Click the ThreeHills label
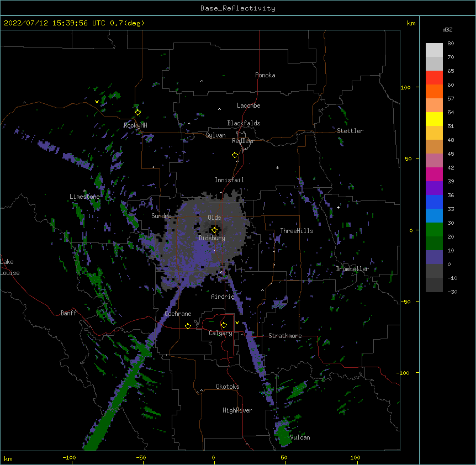This screenshot has width=476, height=465. pos(297,231)
